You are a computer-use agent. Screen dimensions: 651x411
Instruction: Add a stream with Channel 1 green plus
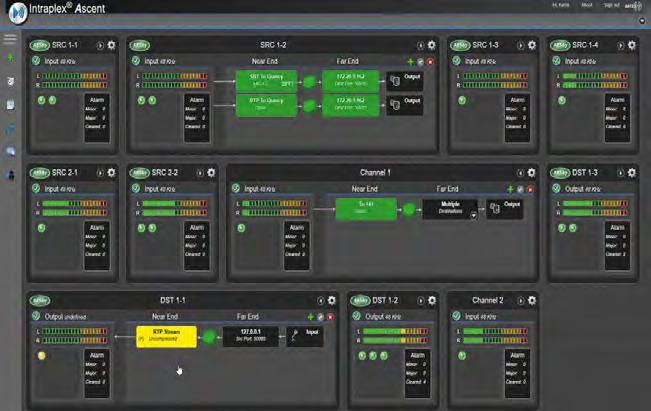[x=510, y=189]
